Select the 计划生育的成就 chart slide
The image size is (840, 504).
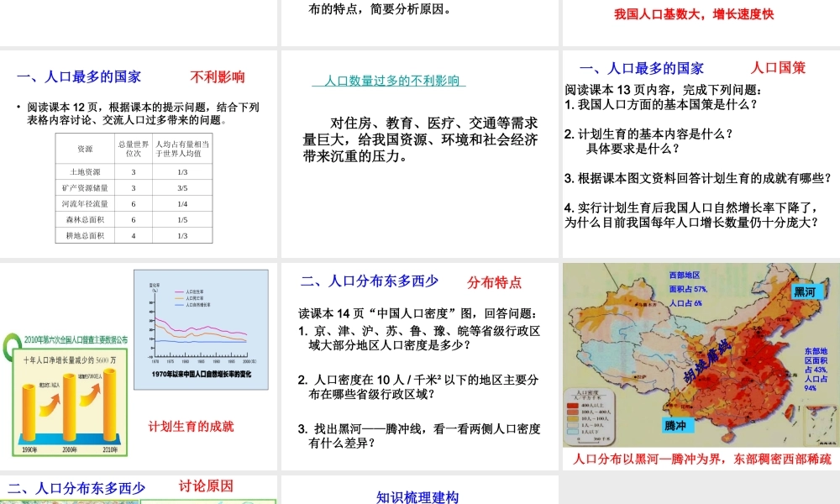click(139, 366)
